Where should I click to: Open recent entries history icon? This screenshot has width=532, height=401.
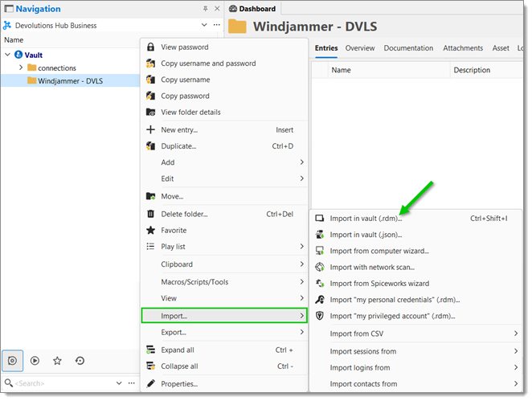pos(80,361)
